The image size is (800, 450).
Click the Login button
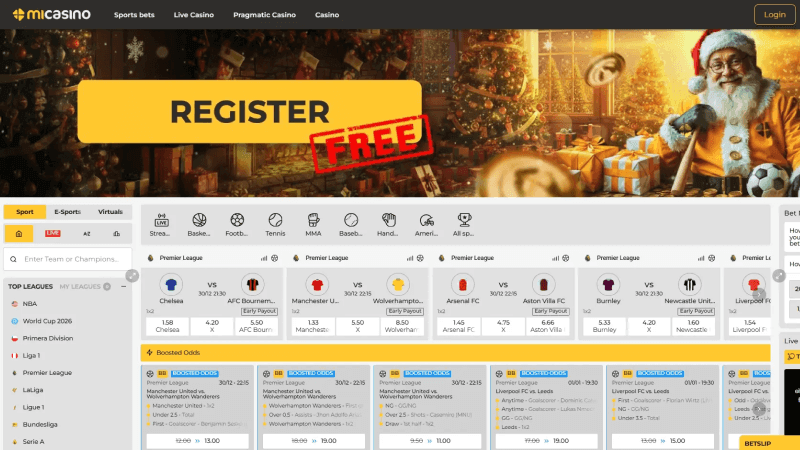point(774,14)
